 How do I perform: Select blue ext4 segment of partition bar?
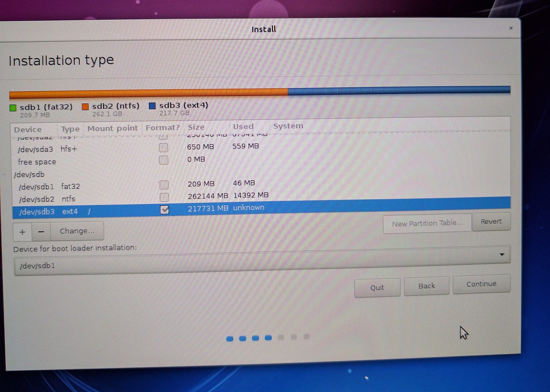(x=399, y=90)
